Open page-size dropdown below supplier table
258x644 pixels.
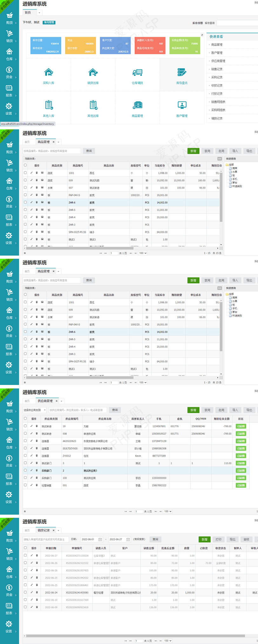pos(167,511)
